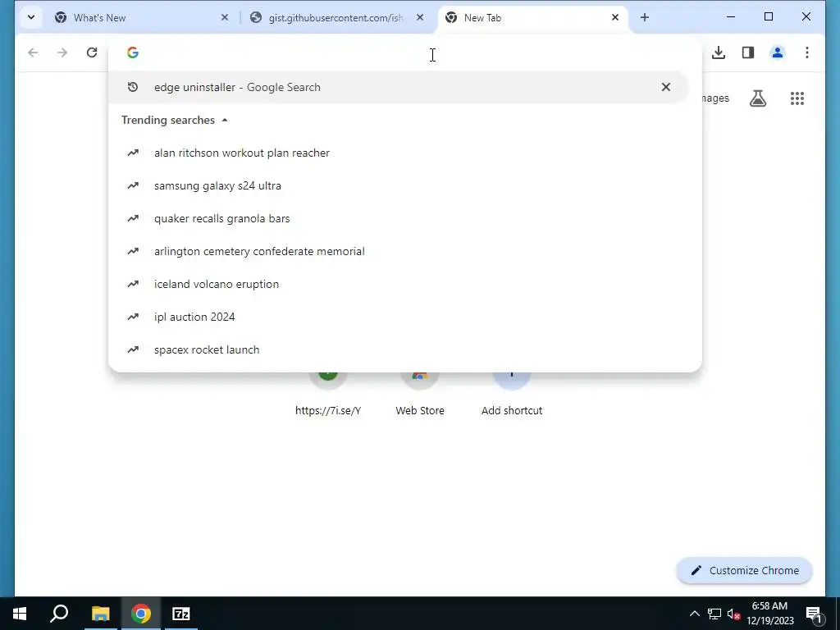
Task: Click the muted volume tray icon
Action: click(733, 614)
